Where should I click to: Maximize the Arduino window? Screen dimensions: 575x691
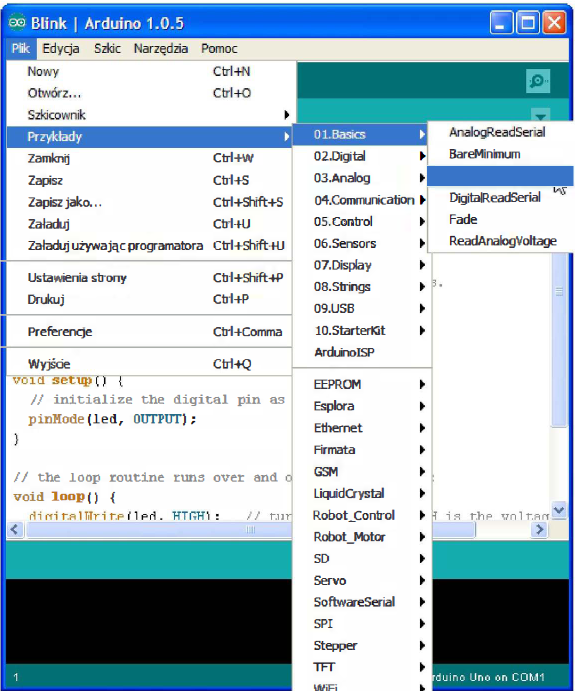(528, 22)
